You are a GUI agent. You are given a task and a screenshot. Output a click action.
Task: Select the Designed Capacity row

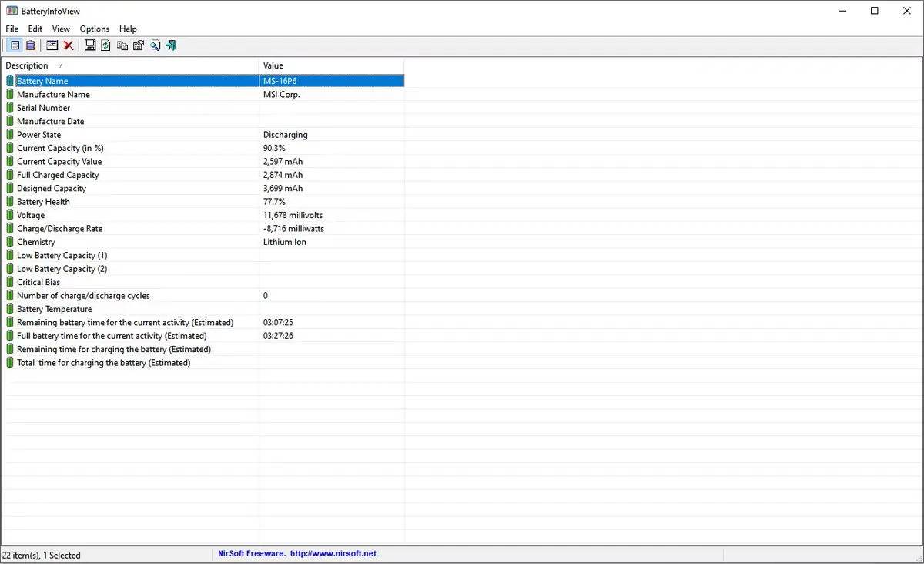[203, 188]
